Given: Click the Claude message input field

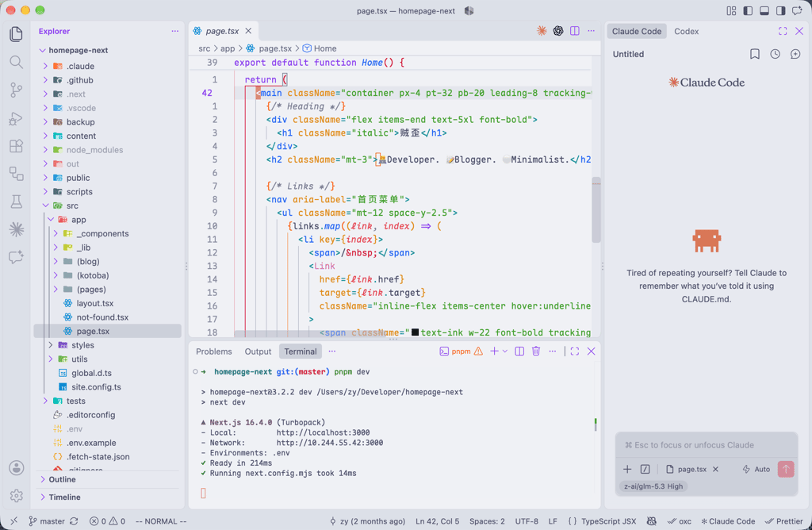Looking at the screenshot, I should pos(707,445).
